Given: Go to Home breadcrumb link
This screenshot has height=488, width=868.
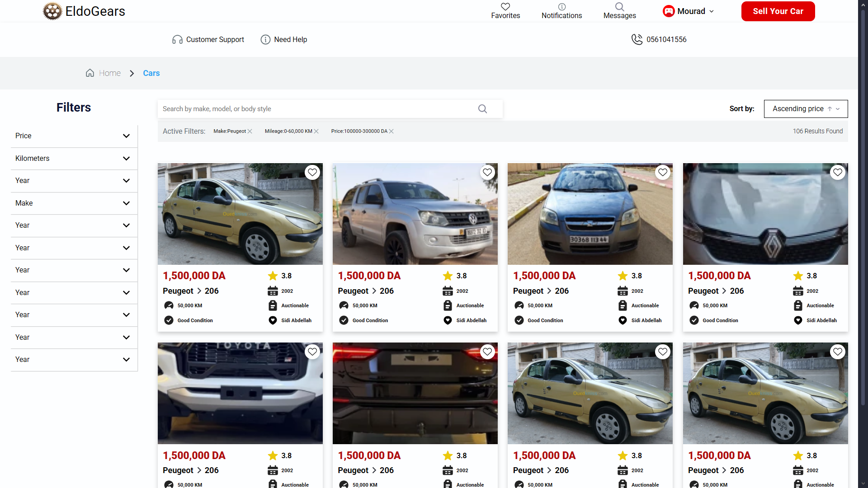Looking at the screenshot, I should [110, 73].
